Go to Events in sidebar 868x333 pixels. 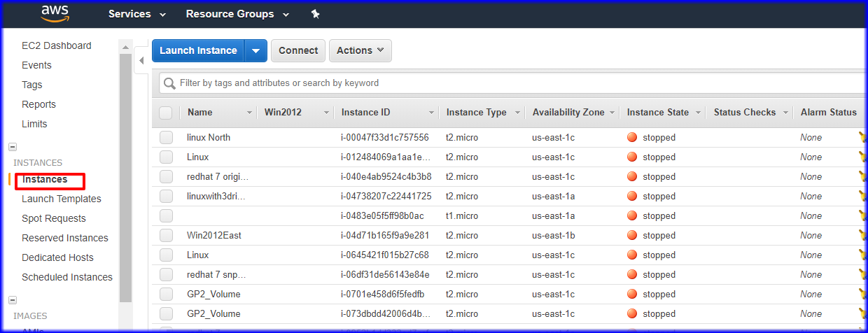click(x=36, y=65)
